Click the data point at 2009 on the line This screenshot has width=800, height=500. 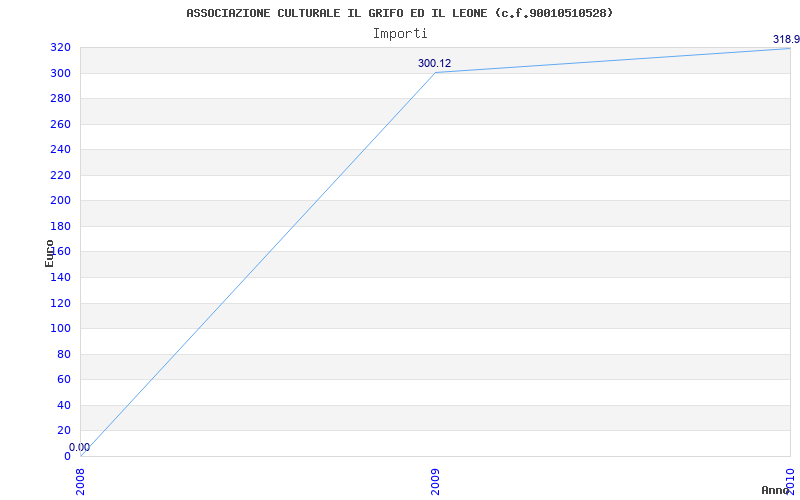pyautogui.click(x=435, y=72)
